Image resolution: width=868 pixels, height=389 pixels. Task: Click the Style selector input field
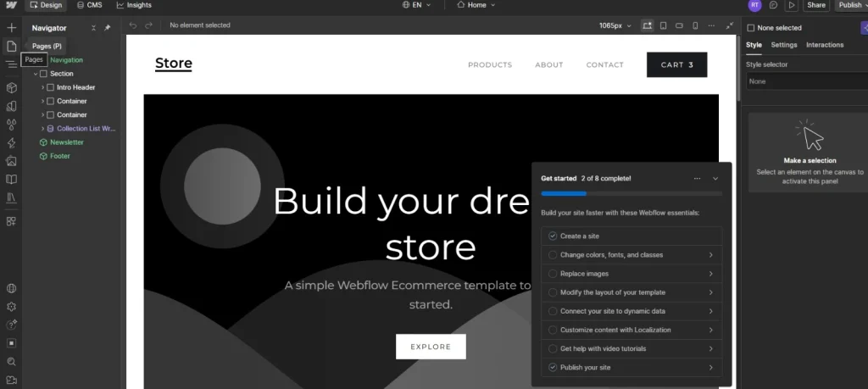tap(807, 81)
